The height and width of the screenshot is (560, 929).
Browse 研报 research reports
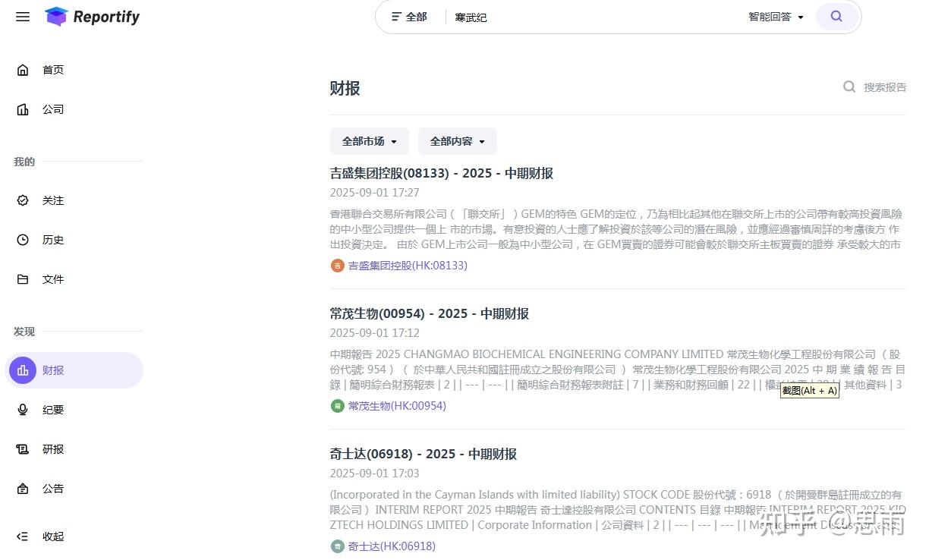[x=52, y=449]
